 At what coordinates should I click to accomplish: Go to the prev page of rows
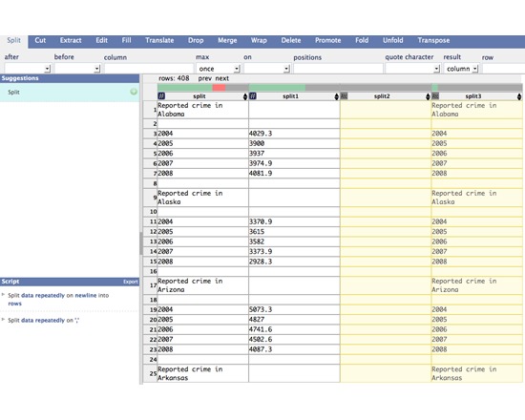pyautogui.click(x=204, y=78)
